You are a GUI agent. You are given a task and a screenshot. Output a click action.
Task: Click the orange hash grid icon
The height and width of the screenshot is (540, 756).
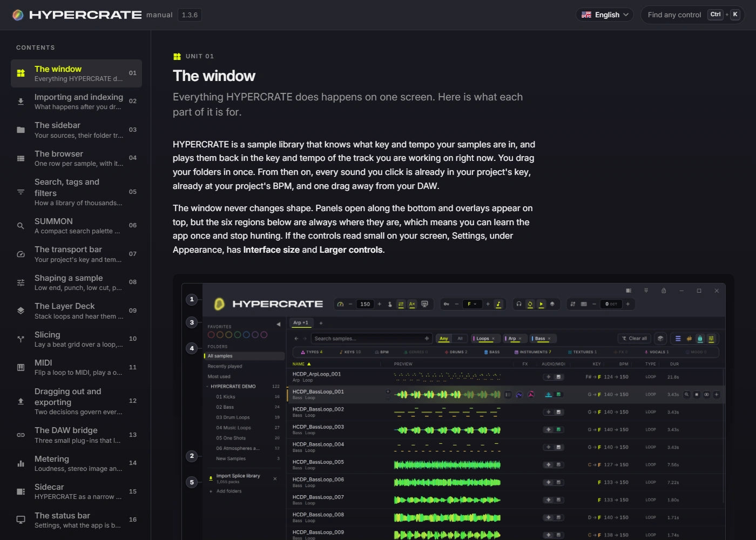[x=689, y=339]
